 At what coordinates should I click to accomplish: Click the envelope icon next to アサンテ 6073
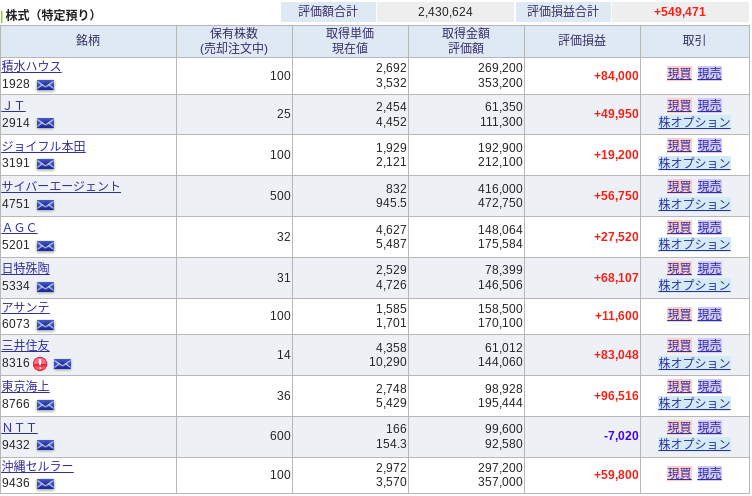[x=46, y=325]
